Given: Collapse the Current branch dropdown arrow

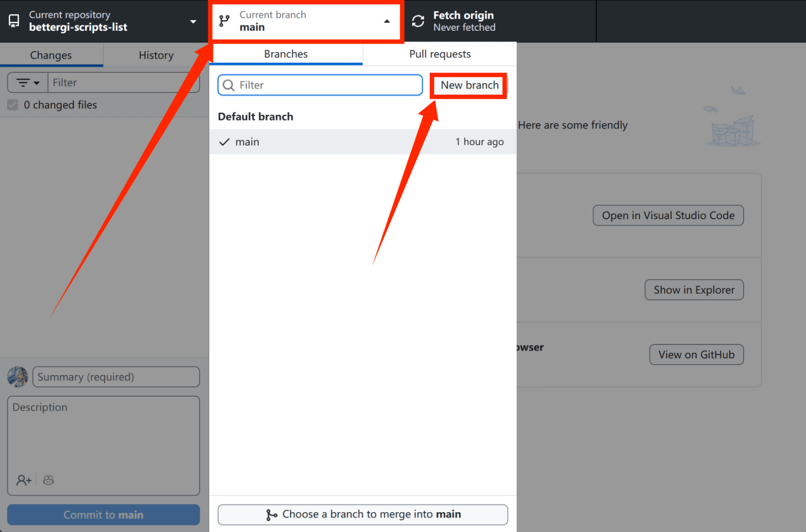Looking at the screenshot, I should point(387,21).
